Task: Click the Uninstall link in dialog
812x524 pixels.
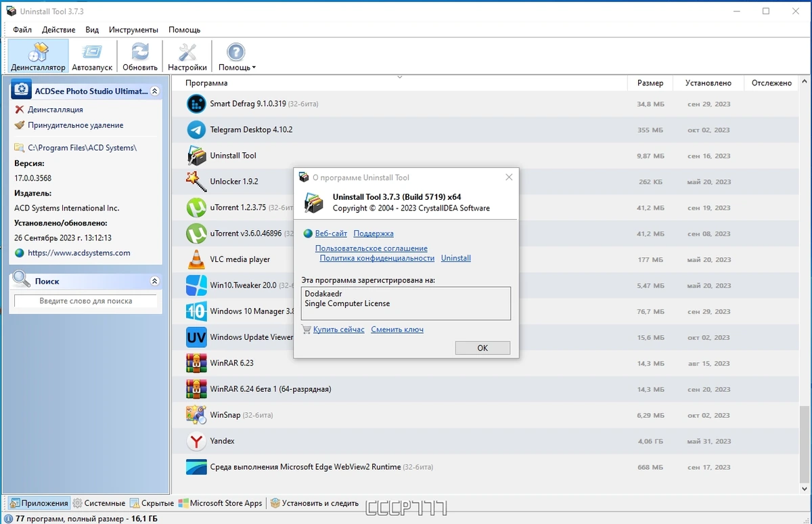Action: (456, 258)
